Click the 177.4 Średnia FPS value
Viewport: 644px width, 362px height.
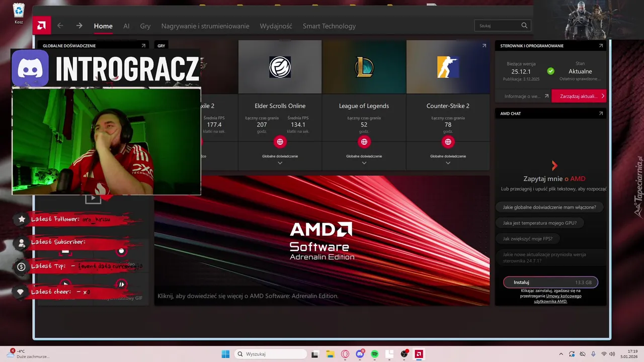(x=214, y=125)
